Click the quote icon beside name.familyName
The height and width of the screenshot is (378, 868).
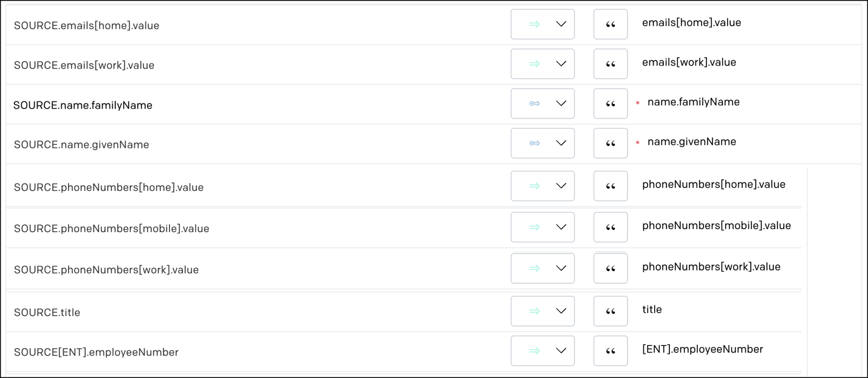(x=610, y=104)
